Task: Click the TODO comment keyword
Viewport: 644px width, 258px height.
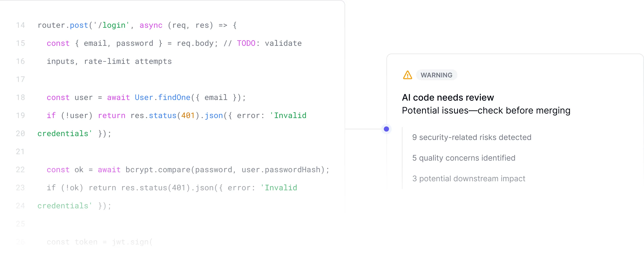Action: tap(246, 43)
